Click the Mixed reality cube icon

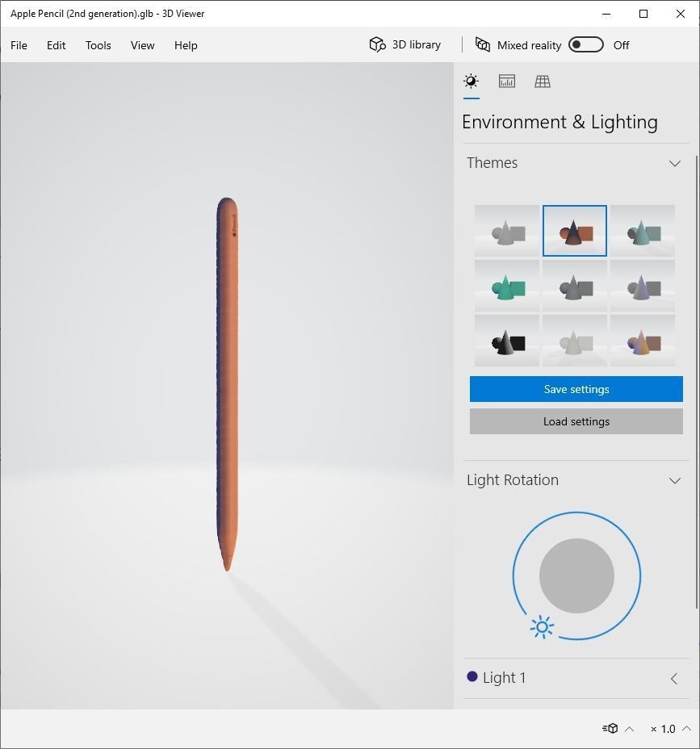483,44
